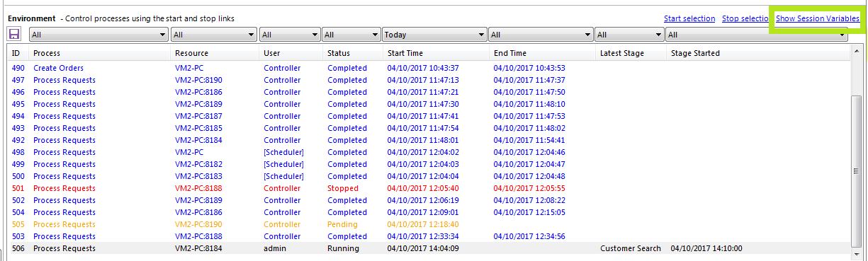
Task: Sort by the Process column header
Action: [x=47, y=53]
